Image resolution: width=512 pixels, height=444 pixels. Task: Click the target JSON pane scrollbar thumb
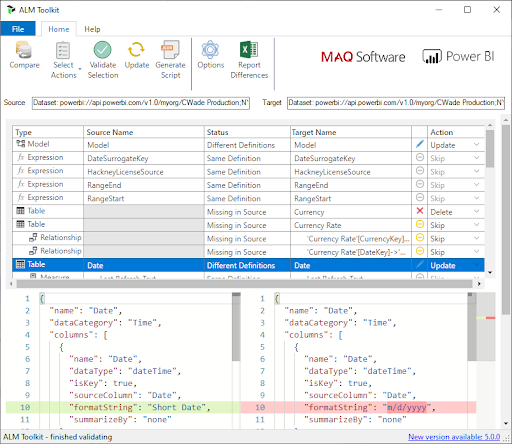(472, 328)
